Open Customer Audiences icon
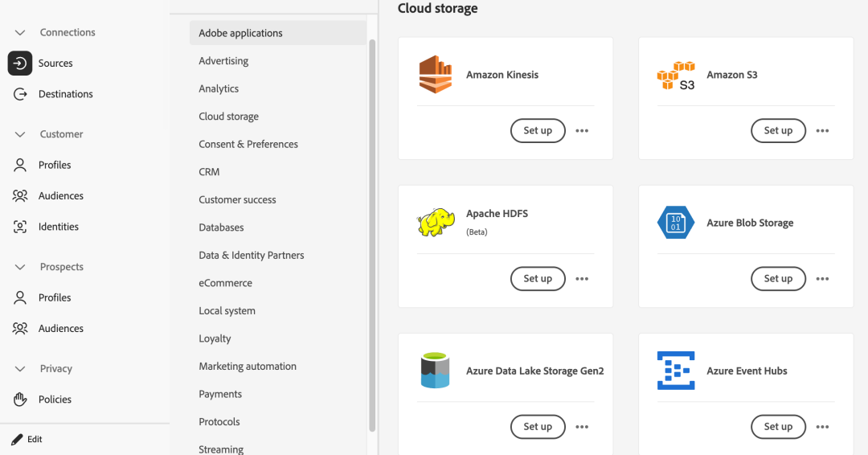 [x=20, y=196]
